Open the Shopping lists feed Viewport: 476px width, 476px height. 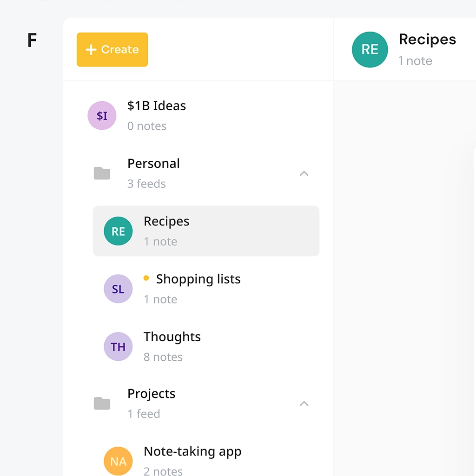tap(198, 279)
